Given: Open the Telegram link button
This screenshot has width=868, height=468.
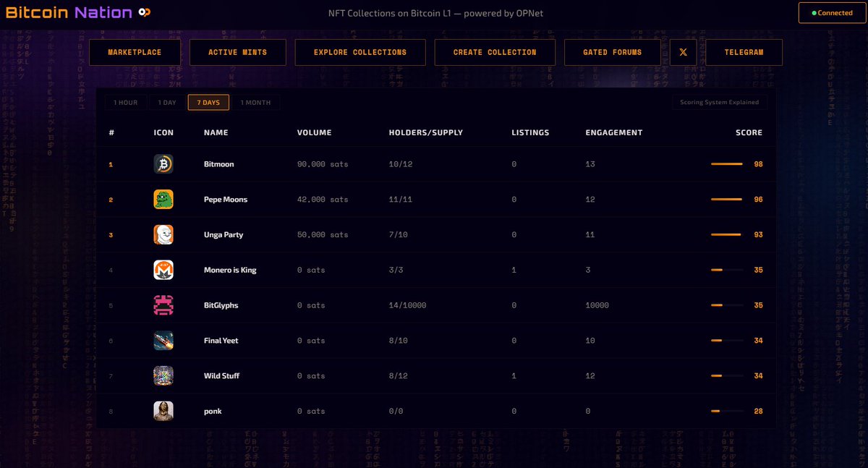Looking at the screenshot, I should click(744, 52).
